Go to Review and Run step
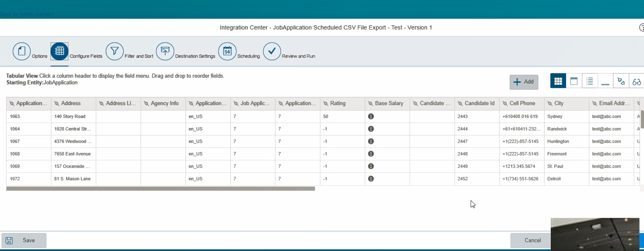Viewport: 644px width, 251px height. (x=272, y=51)
